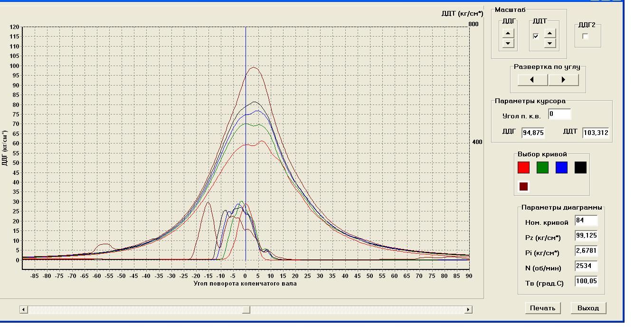Click the ДДГ scale down arrow

coord(508,43)
